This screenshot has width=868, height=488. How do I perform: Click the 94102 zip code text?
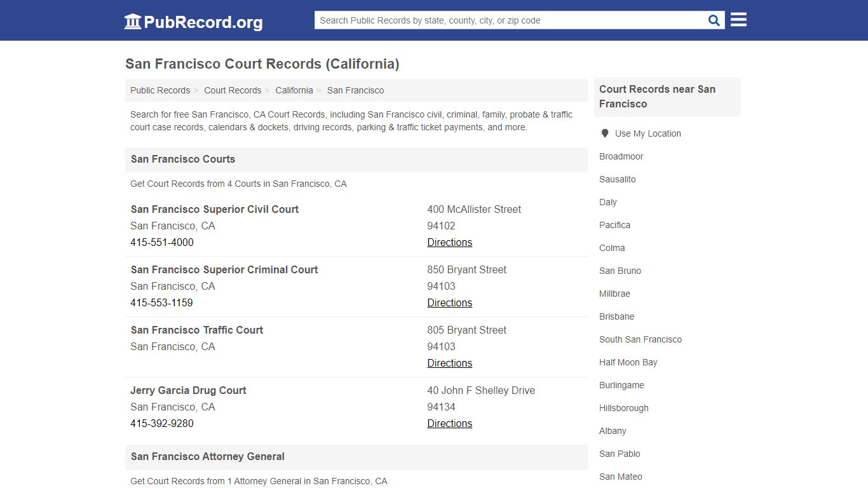coord(441,226)
